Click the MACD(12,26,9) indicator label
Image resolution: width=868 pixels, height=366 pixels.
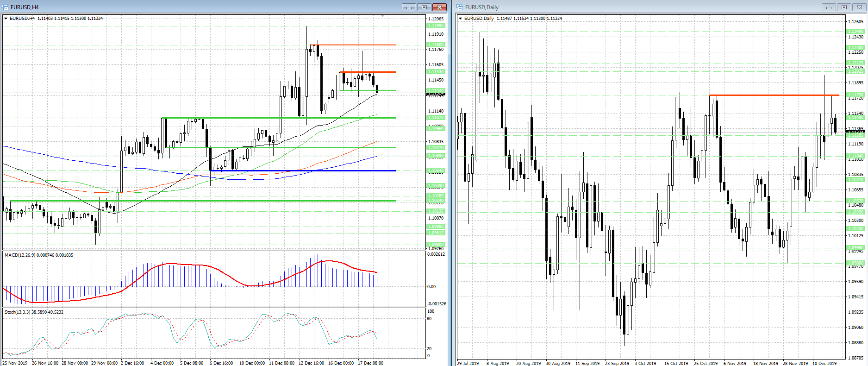[39, 255]
